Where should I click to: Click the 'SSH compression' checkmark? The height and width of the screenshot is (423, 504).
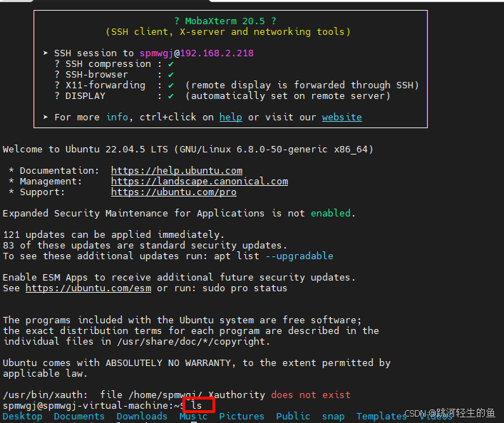(x=170, y=64)
